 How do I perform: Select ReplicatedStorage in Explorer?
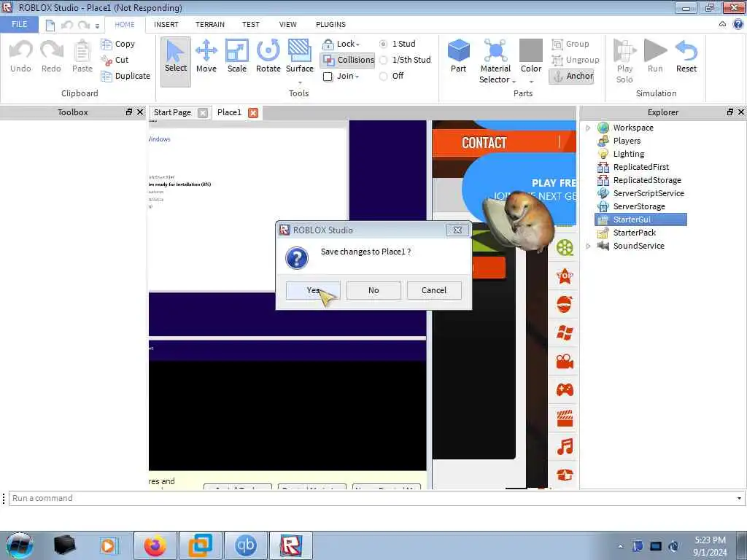(647, 180)
